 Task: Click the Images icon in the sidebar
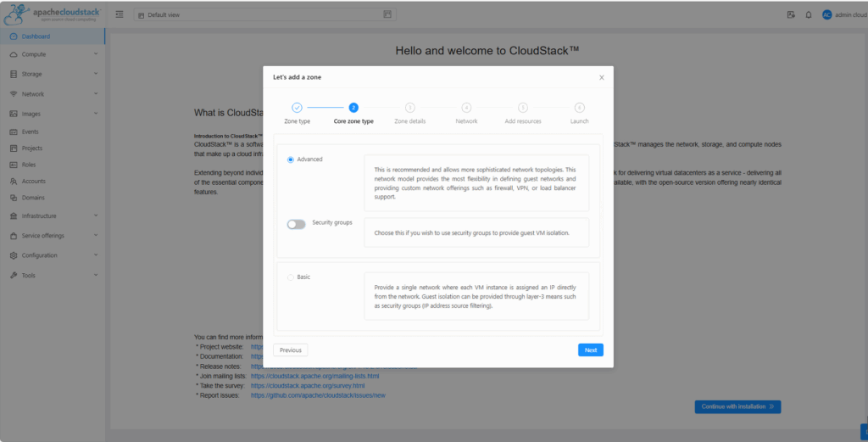pyautogui.click(x=14, y=114)
